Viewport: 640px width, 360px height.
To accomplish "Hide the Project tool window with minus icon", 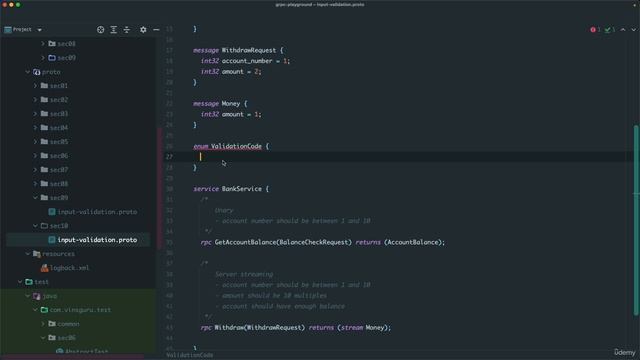I will 156,29.
